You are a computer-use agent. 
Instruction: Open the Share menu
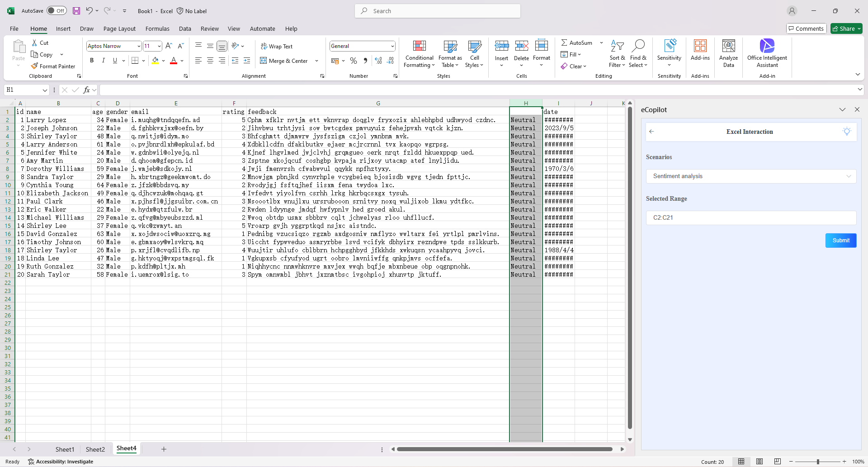845,28
